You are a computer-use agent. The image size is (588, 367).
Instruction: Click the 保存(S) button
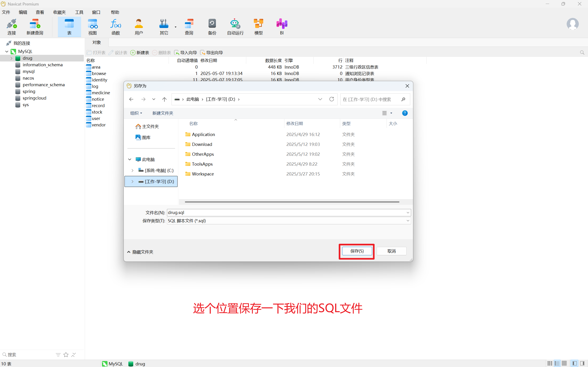pos(356,251)
